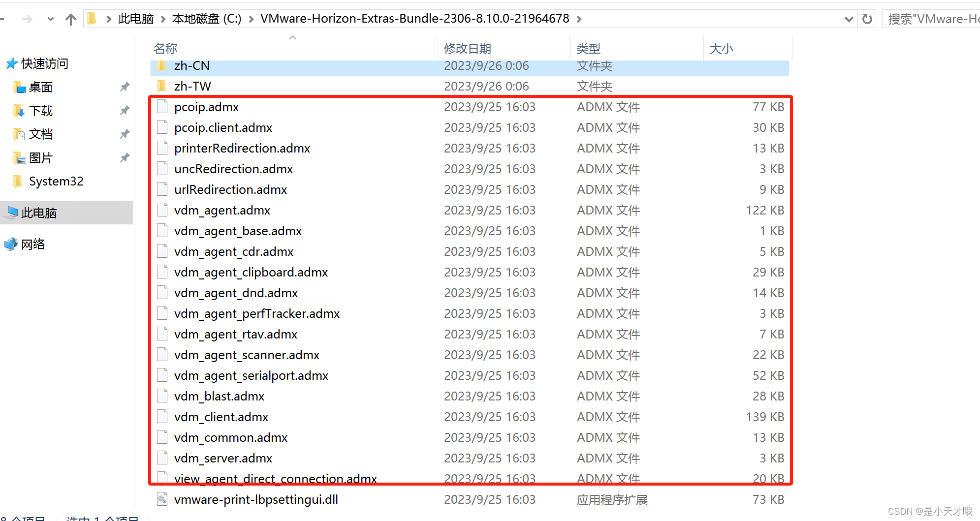
Task: Sort files by 大小 column header
Action: point(721,49)
